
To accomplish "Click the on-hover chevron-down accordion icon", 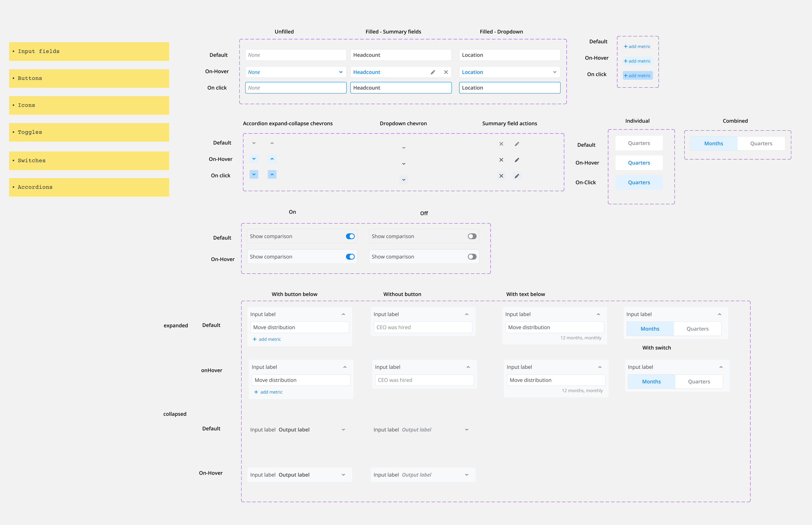I will click(254, 159).
